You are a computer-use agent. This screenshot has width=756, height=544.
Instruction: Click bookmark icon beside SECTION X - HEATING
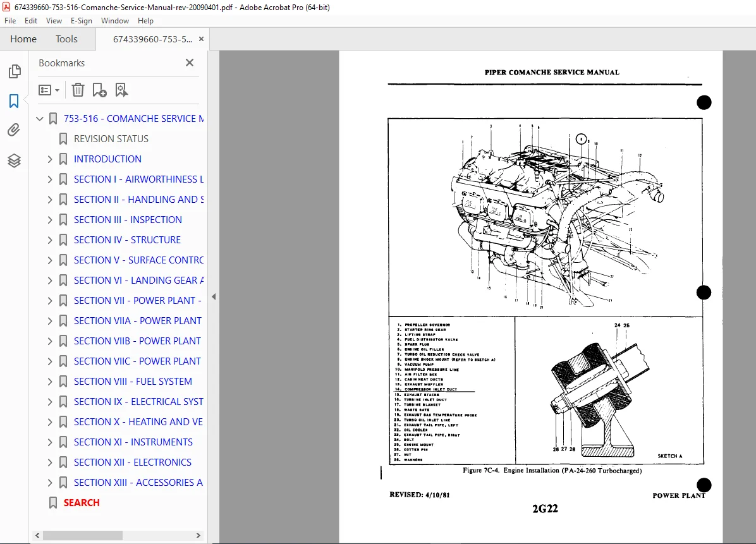[63, 422]
